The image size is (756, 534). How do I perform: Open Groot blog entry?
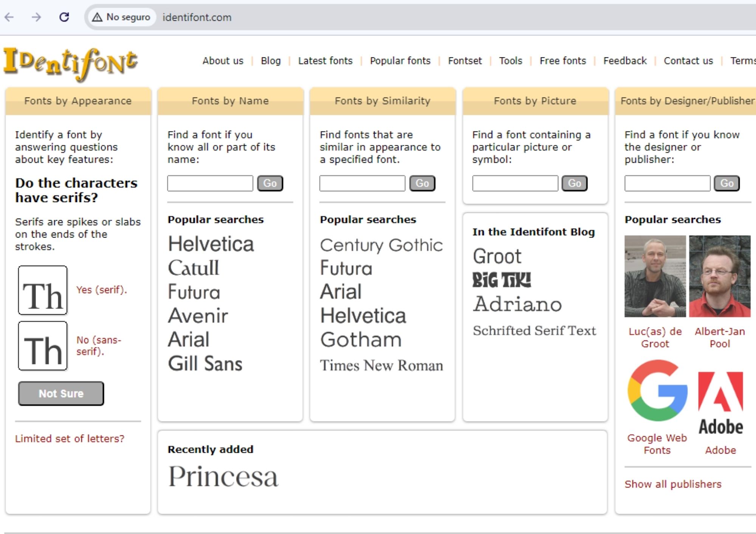[497, 256]
